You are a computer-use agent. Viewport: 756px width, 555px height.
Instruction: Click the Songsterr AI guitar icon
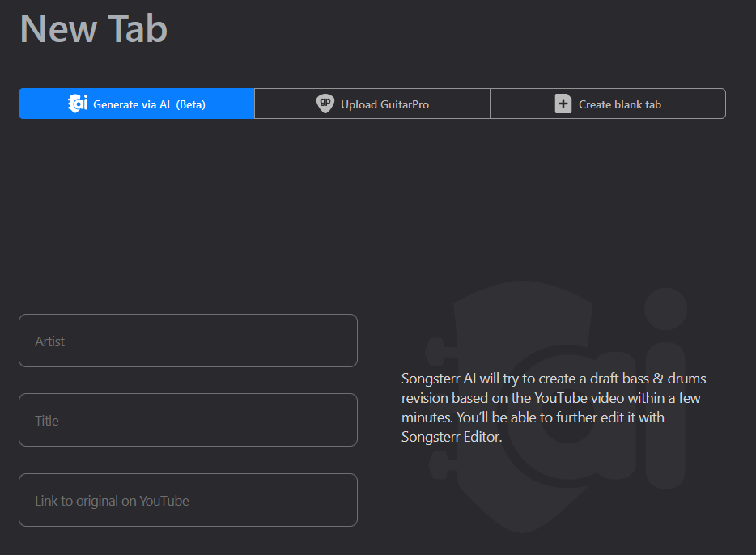click(x=78, y=104)
